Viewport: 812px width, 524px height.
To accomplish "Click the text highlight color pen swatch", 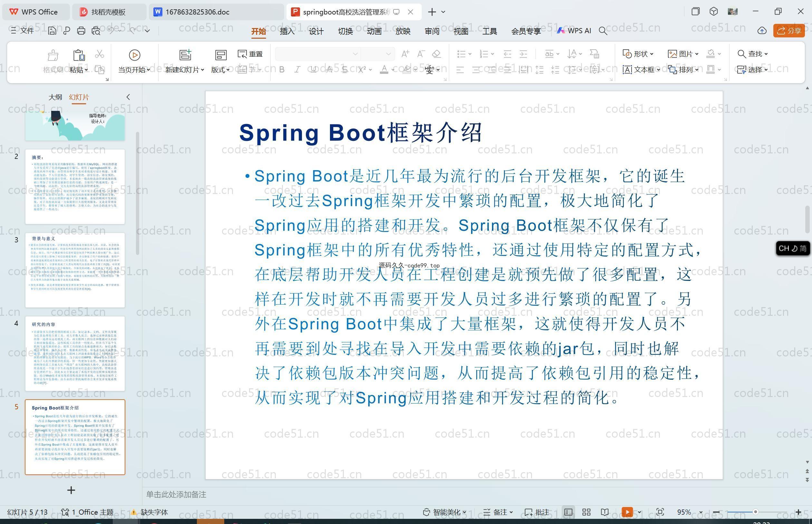I will [407, 70].
